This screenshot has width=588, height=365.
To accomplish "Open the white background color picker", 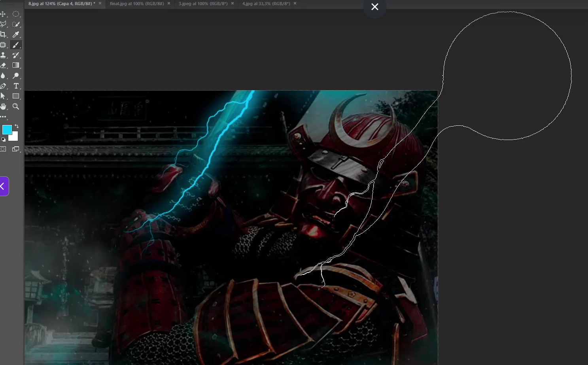I will (14, 137).
